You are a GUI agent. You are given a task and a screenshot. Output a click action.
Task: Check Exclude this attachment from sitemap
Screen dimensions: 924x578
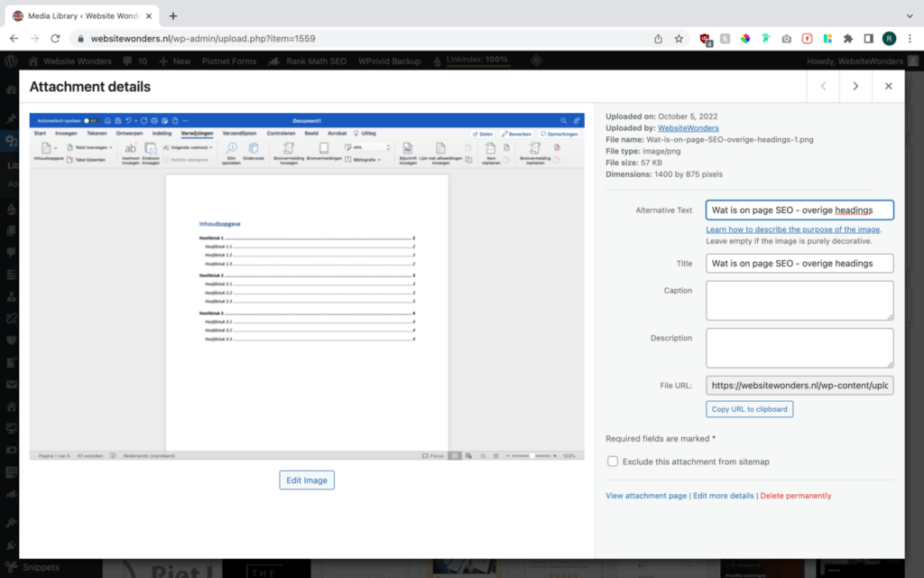(x=613, y=461)
